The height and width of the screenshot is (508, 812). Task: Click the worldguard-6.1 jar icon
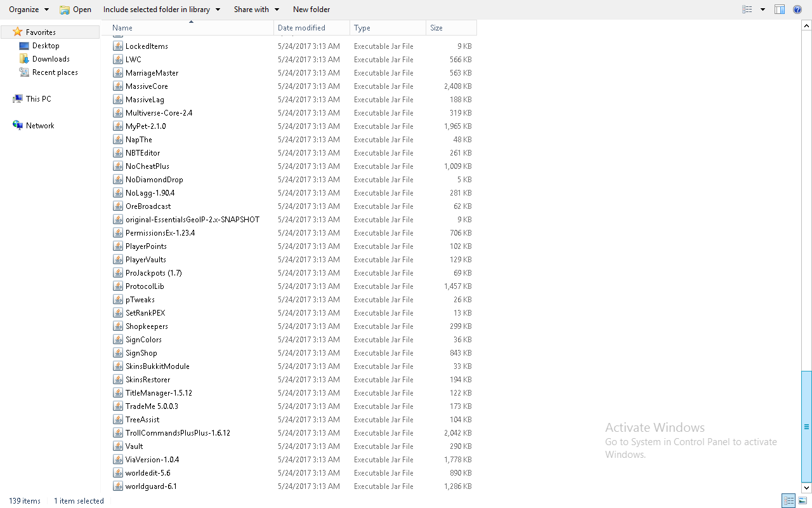click(x=118, y=486)
